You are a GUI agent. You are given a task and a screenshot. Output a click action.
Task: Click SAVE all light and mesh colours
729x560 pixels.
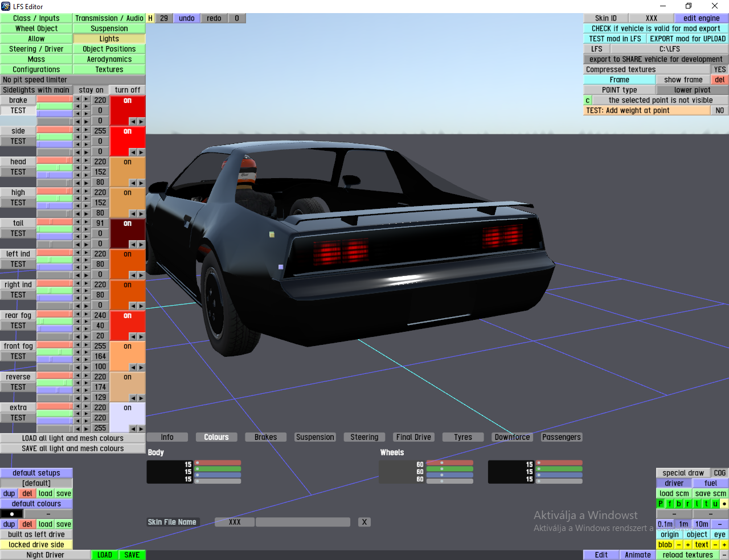tap(73, 448)
